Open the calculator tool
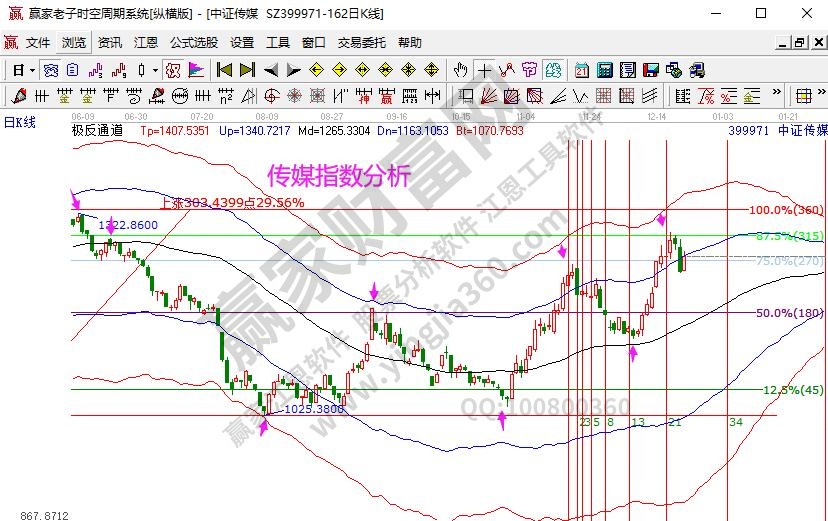The image size is (828, 521). pos(605,70)
